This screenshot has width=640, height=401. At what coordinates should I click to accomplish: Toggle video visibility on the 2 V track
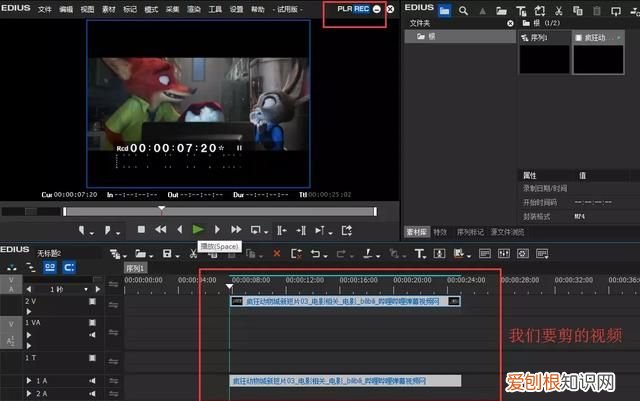coord(92,301)
